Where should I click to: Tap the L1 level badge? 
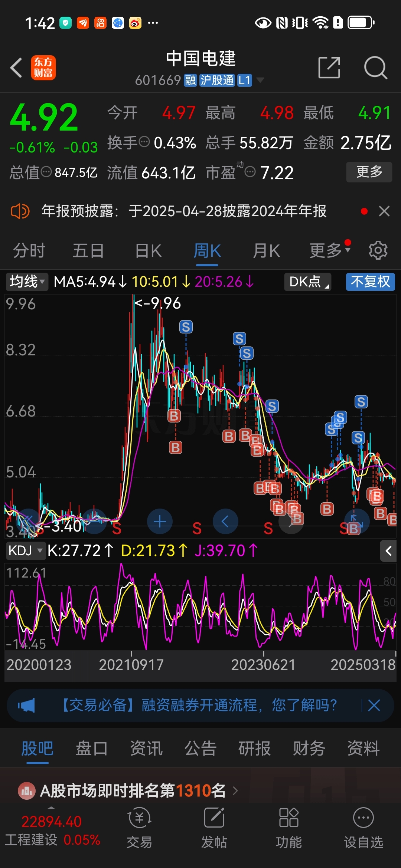click(x=244, y=80)
